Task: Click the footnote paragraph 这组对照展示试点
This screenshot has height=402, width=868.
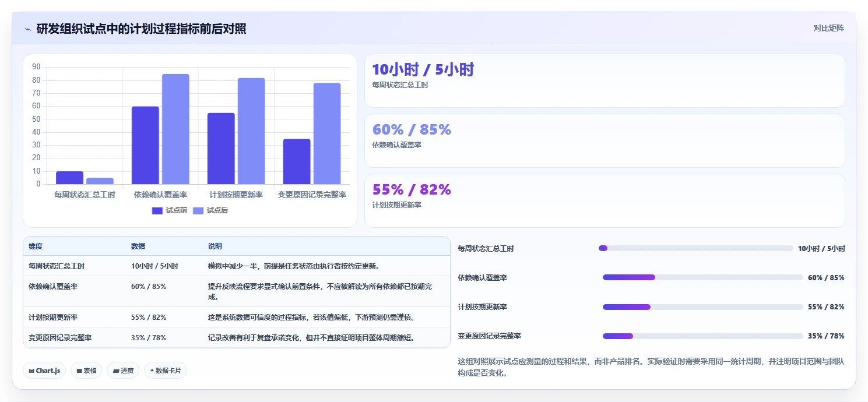Action: pos(651,367)
